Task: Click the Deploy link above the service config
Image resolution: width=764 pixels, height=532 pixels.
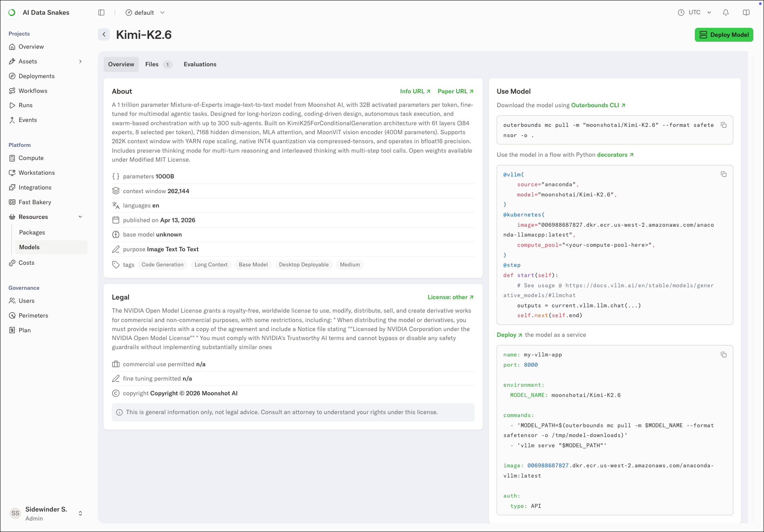Action: pyautogui.click(x=509, y=335)
